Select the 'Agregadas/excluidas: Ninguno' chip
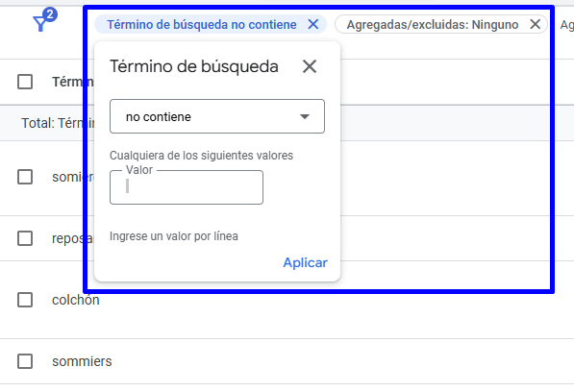Image resolution: width=574 pixels, height=392 pixels. pos(433,25)
